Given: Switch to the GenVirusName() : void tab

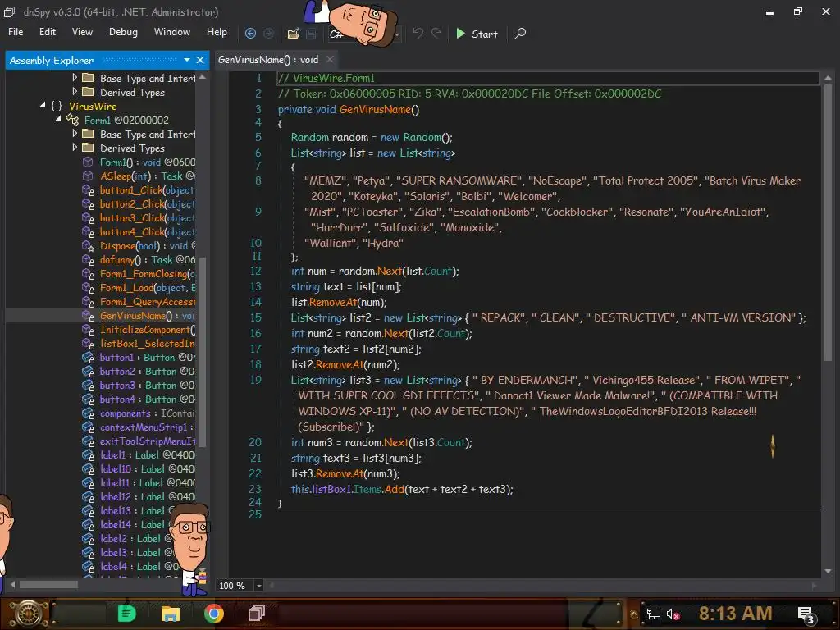Looking at the screenshot, I should pyautogui.click(x=268, y=60).
